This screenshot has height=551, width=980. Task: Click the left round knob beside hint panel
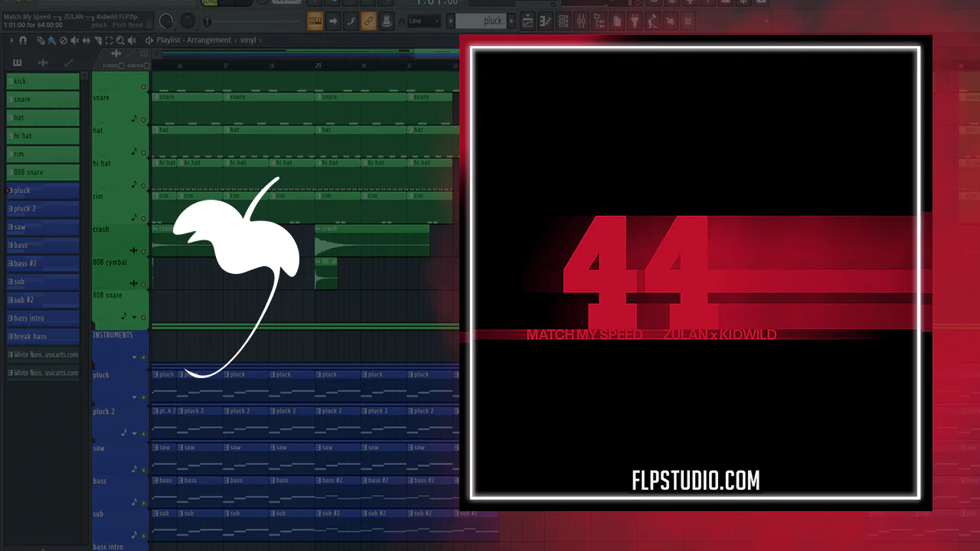click(x=166, y=21)
